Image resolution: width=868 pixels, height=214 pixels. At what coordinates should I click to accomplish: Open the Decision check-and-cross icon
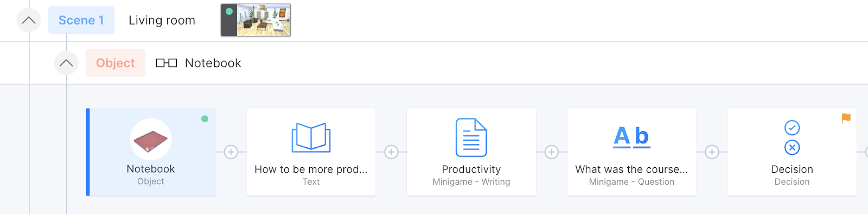pos(792,137)
